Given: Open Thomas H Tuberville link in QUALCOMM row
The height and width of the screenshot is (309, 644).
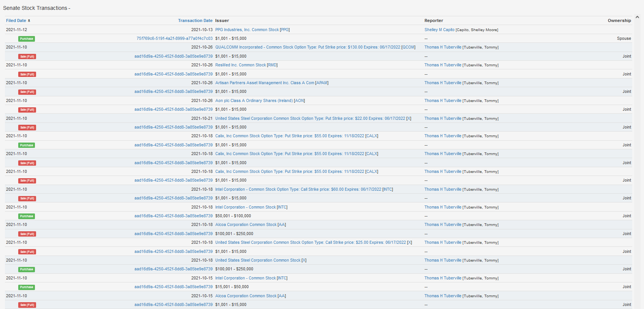Looking at the screenshot, I should (x=443, y=47).
